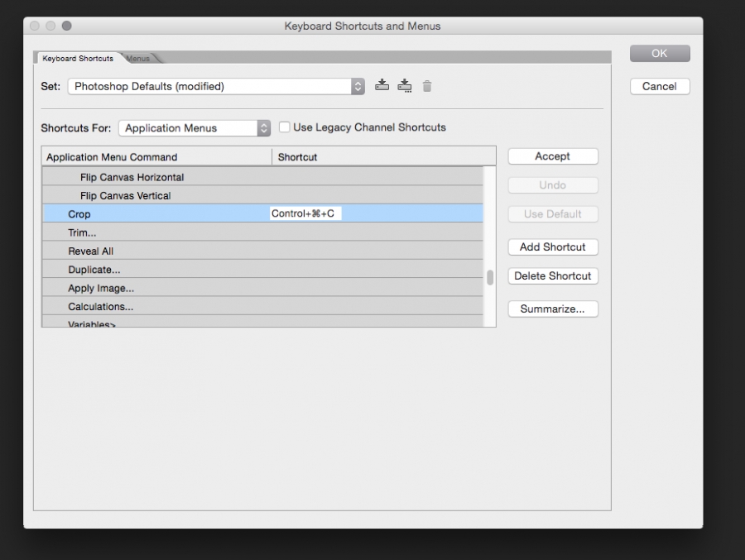Accept the new Crop shortcut

pyautogui.click(x=552, y=156)
